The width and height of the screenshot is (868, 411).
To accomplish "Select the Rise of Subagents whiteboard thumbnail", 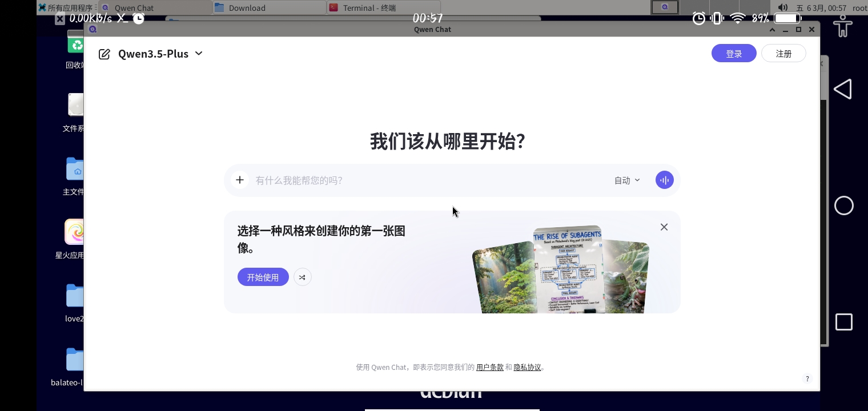I will coord(568,269).
